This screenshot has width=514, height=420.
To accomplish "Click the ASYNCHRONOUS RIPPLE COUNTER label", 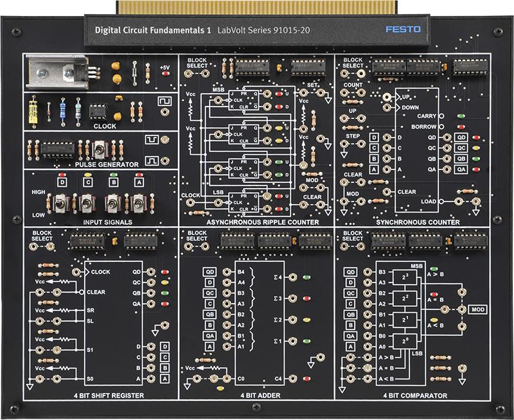I will (257, 222).
